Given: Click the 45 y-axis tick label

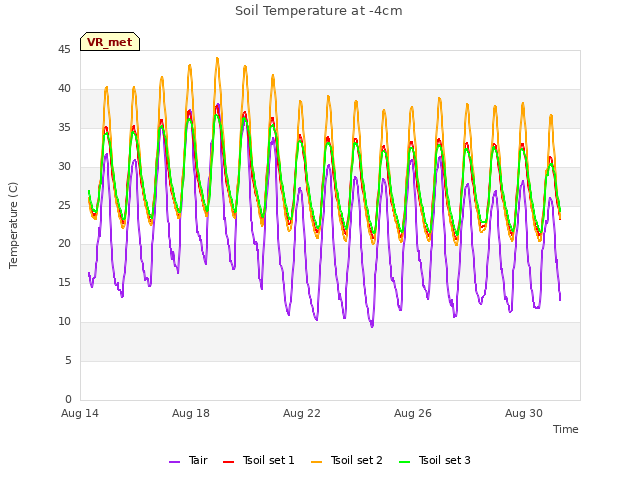Looking at the screenshot, I should (64, 50).
